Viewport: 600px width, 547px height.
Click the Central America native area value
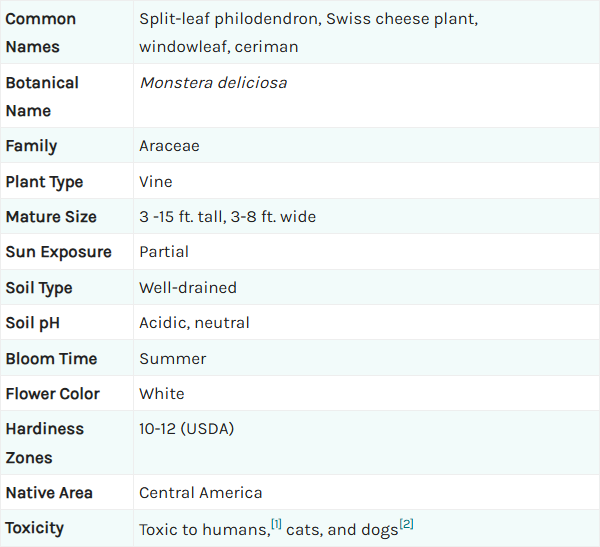coord(201,493)
